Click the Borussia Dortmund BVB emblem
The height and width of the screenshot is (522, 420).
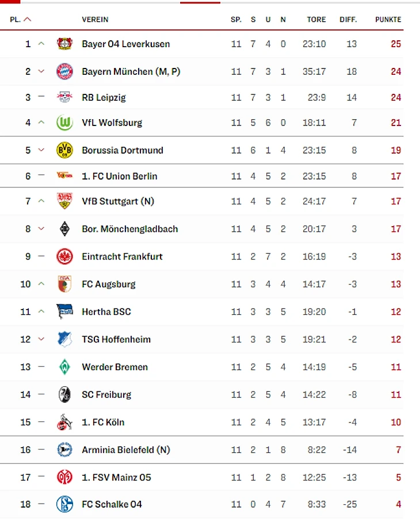tap(64, 150)
